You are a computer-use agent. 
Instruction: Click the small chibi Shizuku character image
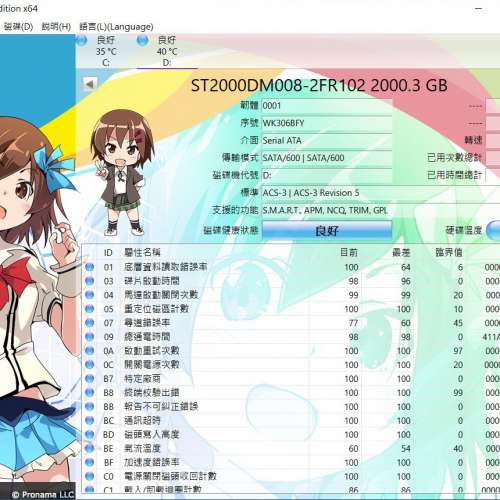point(122,172)
